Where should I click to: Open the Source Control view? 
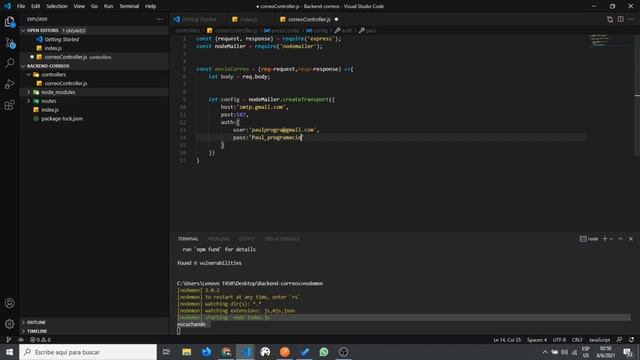9,43
